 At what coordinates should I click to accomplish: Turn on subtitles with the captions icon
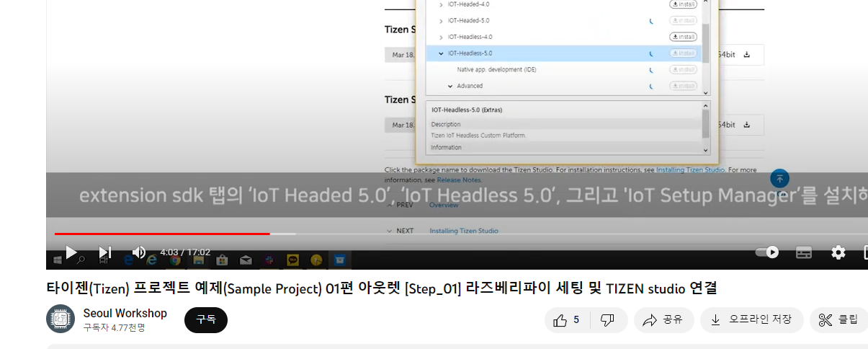click(x=804, y=252)
